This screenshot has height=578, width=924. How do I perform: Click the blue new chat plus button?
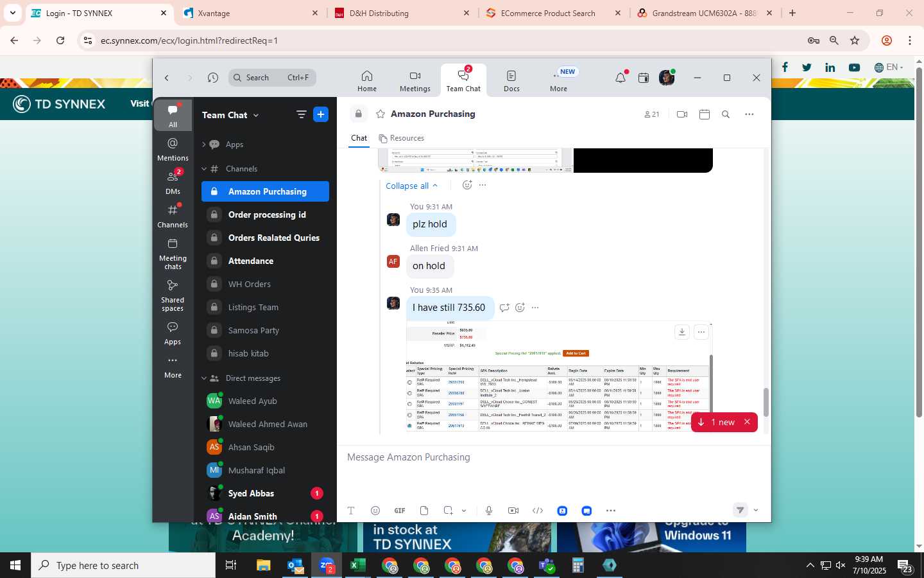pyautogui.click(x=321, y=114)
